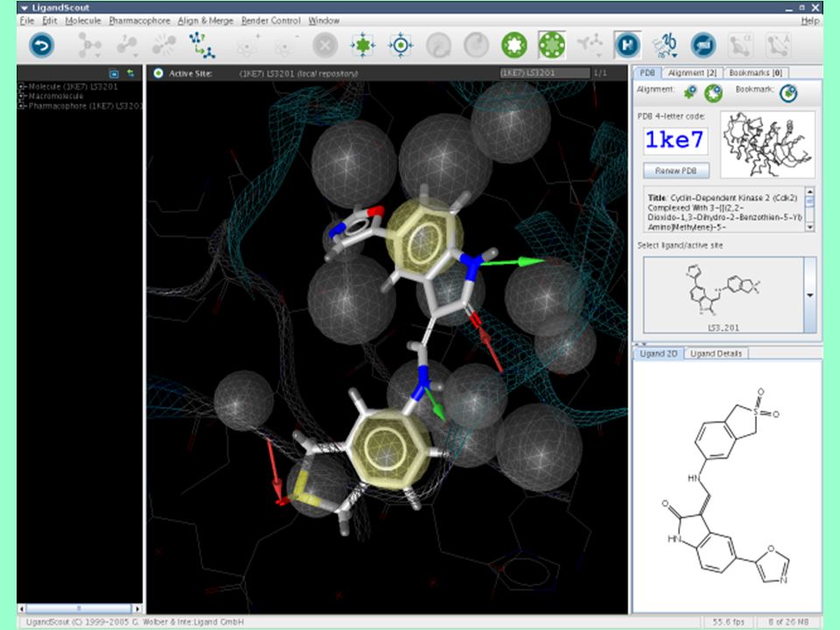Click the greyed sparkle bond icon

point(164,45)
